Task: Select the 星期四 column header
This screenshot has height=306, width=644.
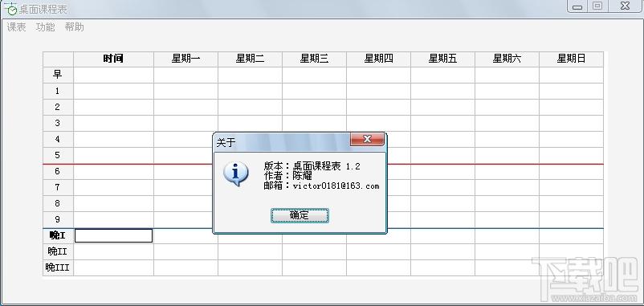Action: tap(379, 59)
